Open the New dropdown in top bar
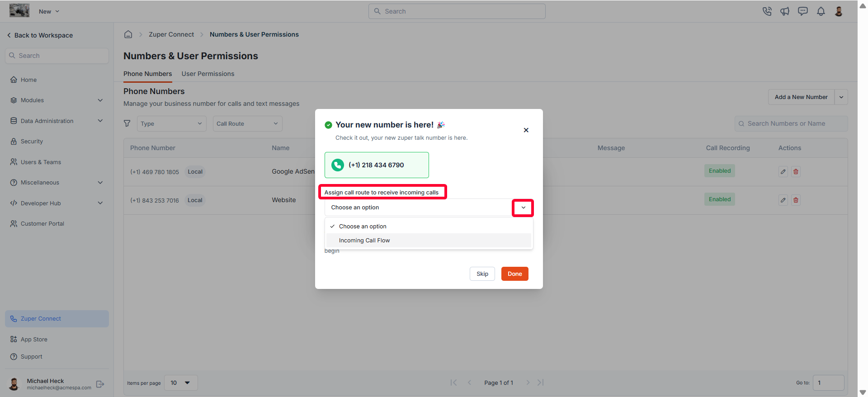This screenshot has width=868, height=397. coord(49,11)
